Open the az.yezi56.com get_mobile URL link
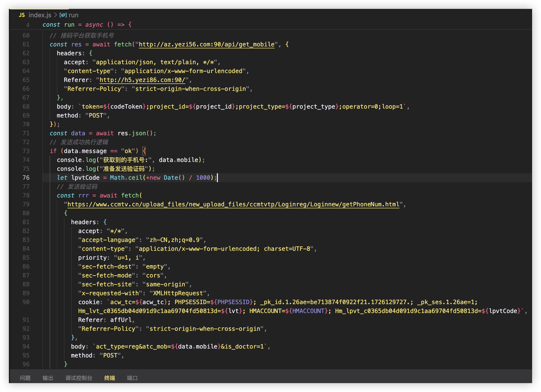Image resolution: width=541 pixels, height=392 pixels. [x=207, y=44]
